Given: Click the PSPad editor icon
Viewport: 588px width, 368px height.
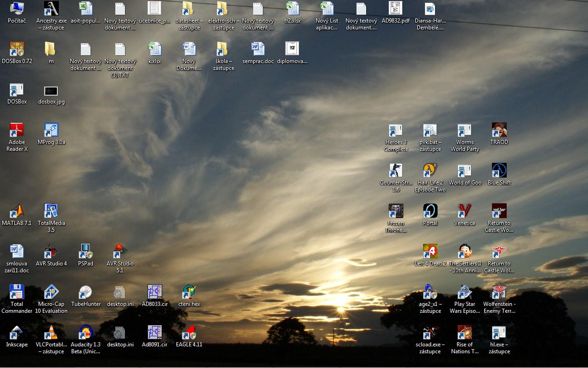Looking at the screenshot, I should [85, 252].
